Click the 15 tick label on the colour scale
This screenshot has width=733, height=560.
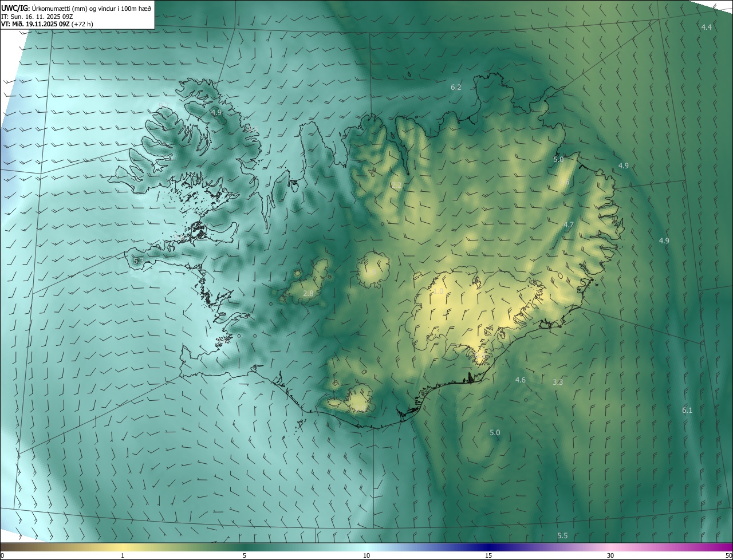(488, 555)
